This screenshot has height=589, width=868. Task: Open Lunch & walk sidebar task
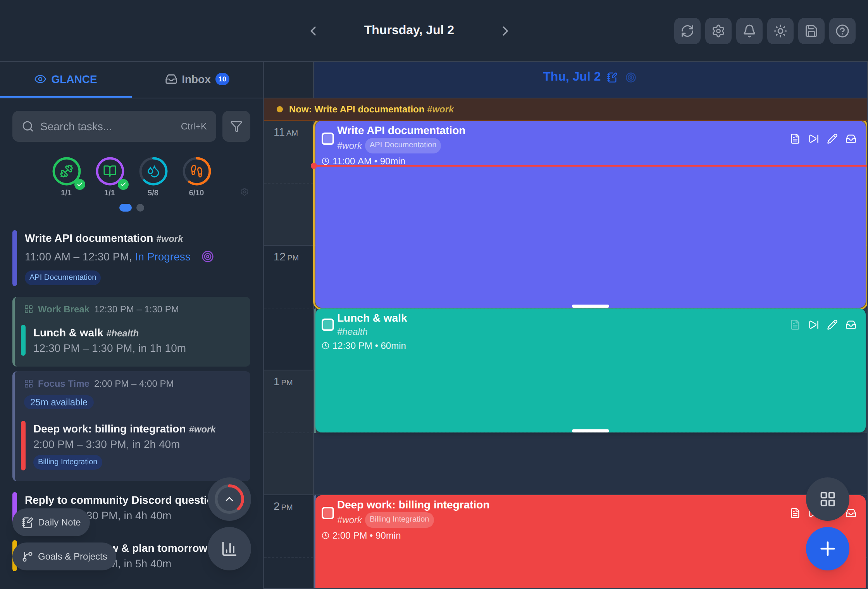point(135,340)
